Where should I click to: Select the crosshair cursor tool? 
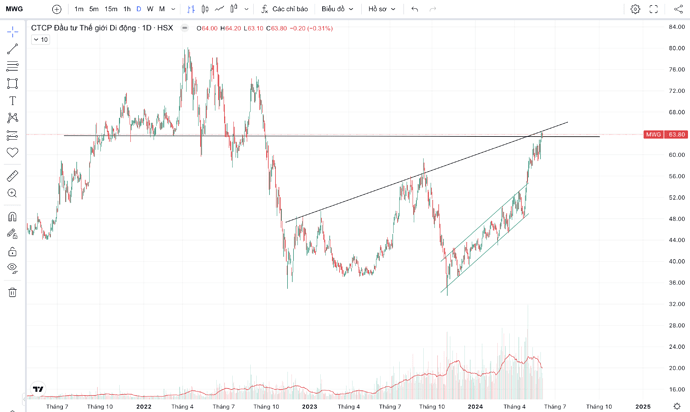coord(12,31)
